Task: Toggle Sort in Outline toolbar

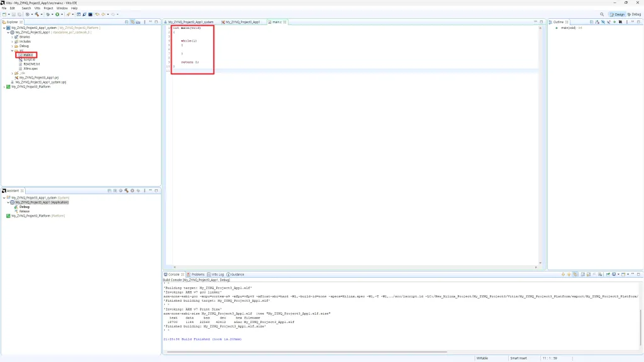Action: click(597, 22)
